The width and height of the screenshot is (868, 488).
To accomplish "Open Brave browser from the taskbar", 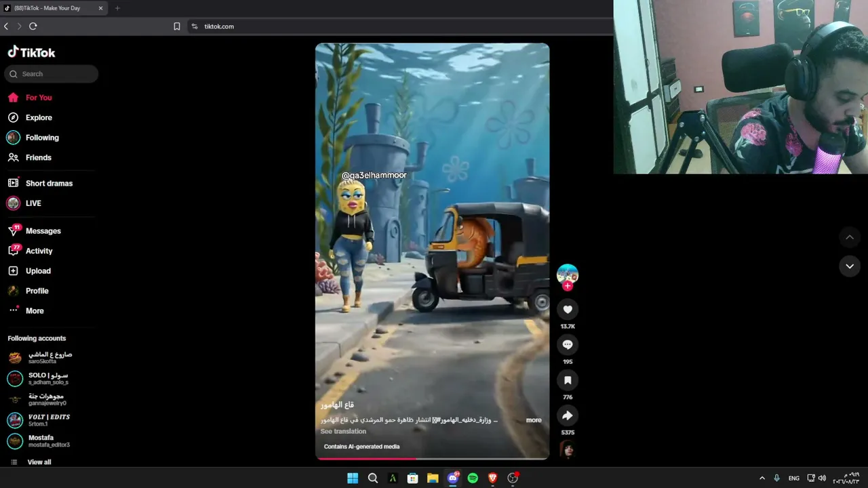I will 493,478.
